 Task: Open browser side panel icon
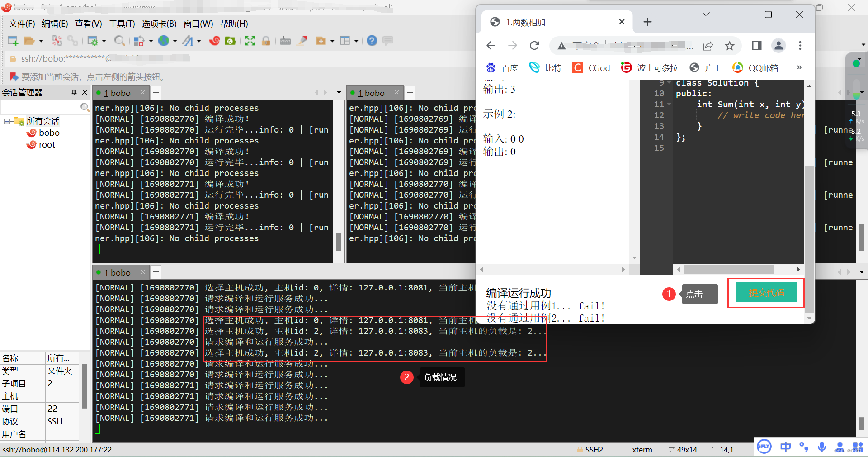pyautogui.click(x=757, y=45)
